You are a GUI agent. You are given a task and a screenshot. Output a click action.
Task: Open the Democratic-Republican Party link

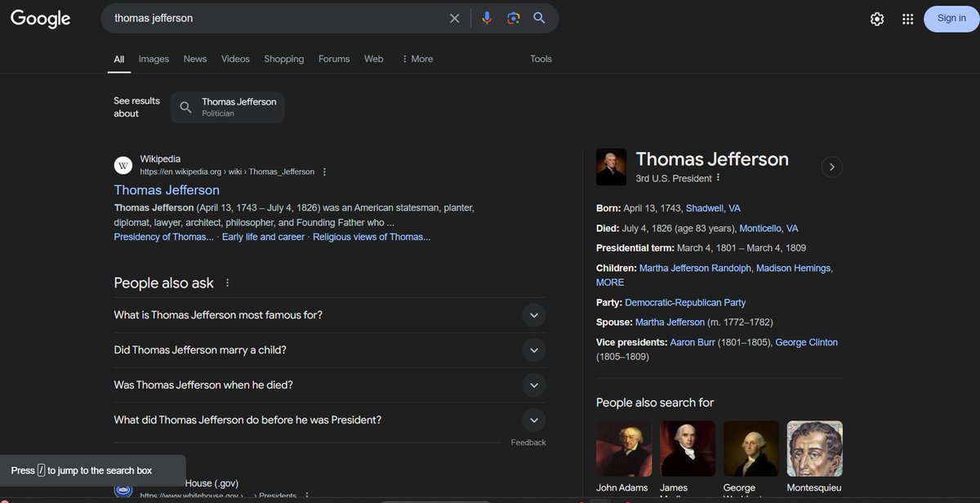pos(685,302)
